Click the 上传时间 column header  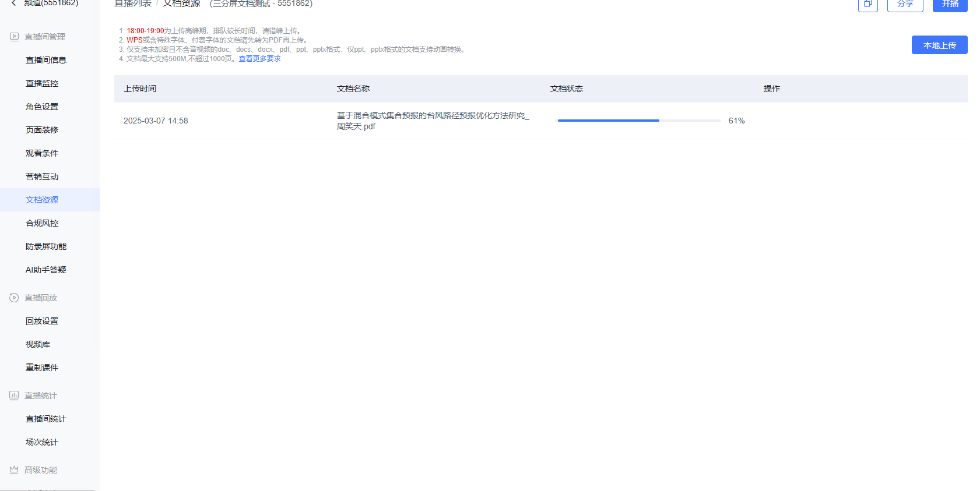140,89
